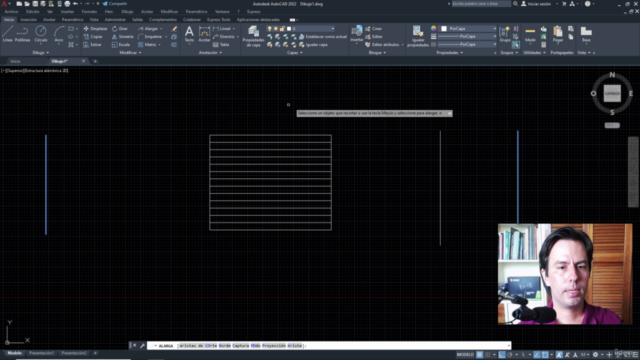Click Igualar propiedades icon
This screenshot has width=640, height=360.
coord(418,36)
